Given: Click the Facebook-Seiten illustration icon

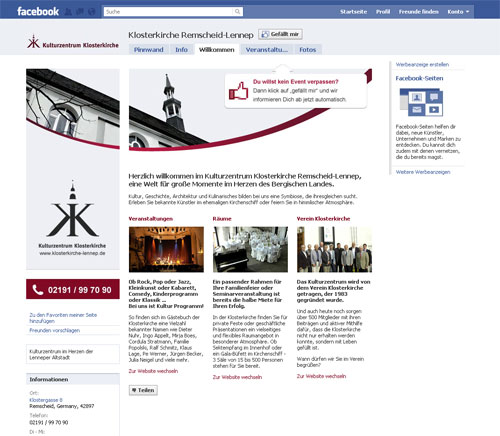Looking at the screenshot, I should pos(421,102).
